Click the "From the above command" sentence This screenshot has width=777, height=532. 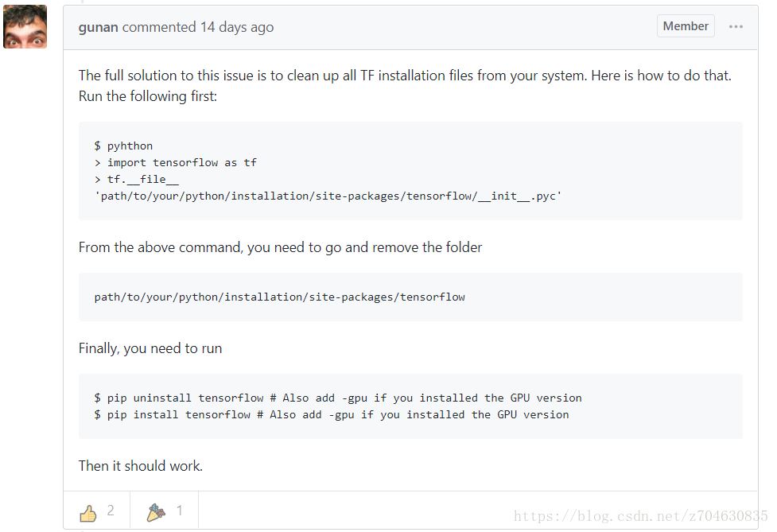tap(280, 247)
